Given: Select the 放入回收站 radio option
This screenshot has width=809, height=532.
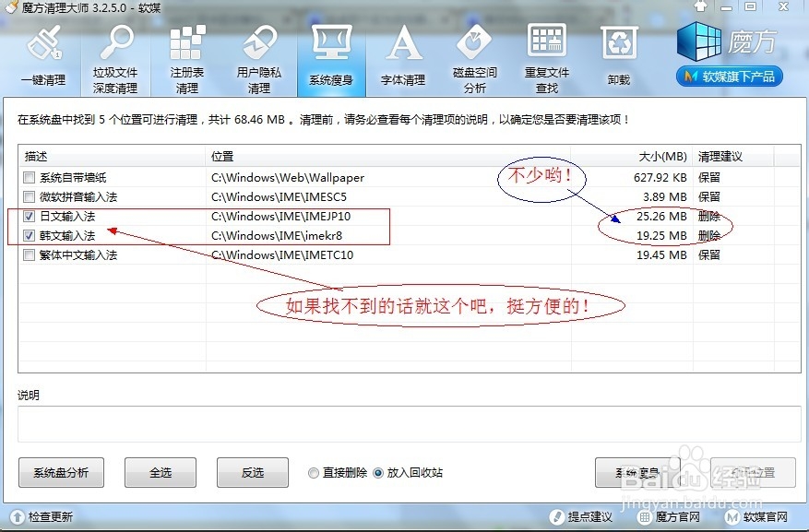Looking at the screenshot, I should (x=378, y=473).
